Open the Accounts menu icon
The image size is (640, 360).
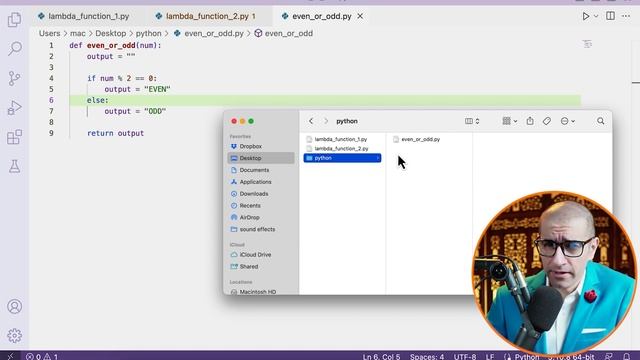pos(14,307)
